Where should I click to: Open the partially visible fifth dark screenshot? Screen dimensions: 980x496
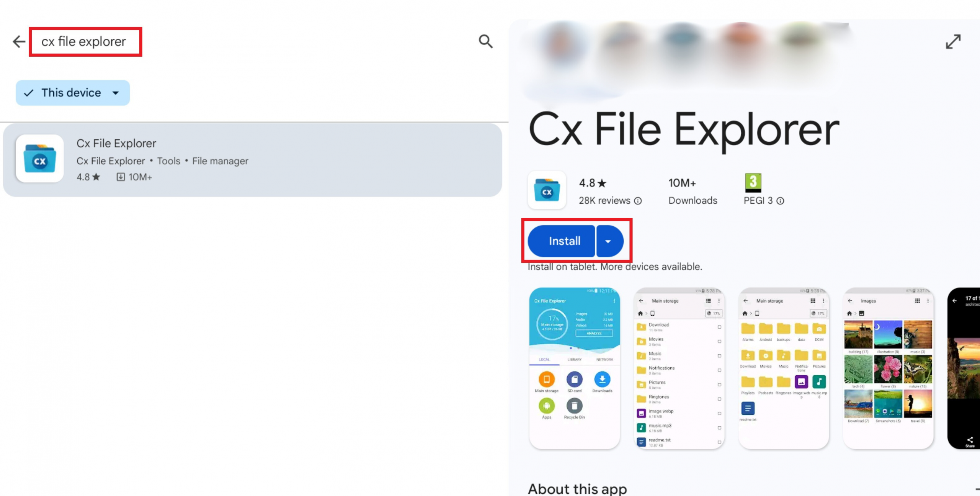tap(964, 368)
